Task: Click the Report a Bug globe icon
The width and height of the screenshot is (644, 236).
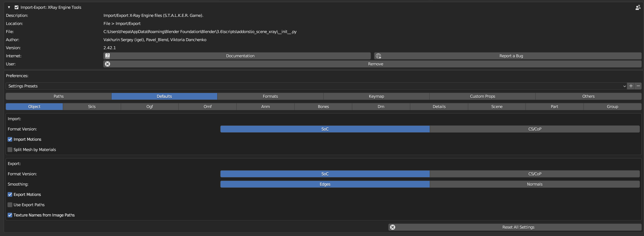Action: pos(378,56)
